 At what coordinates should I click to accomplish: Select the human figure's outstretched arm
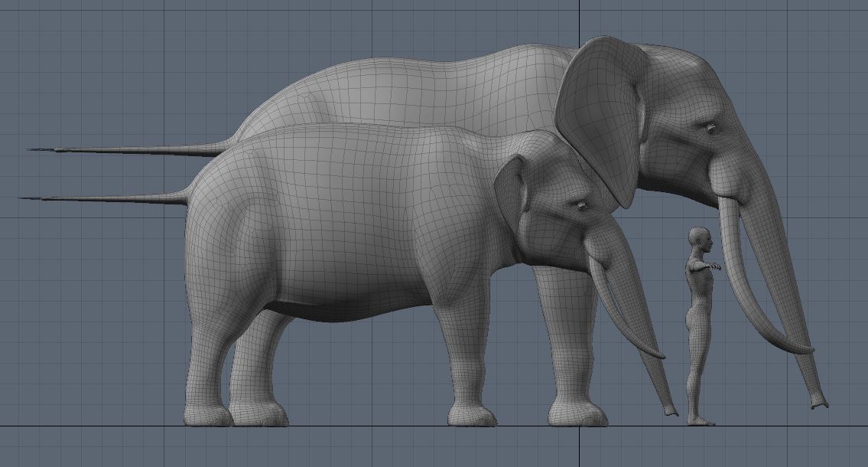point(709,266)
